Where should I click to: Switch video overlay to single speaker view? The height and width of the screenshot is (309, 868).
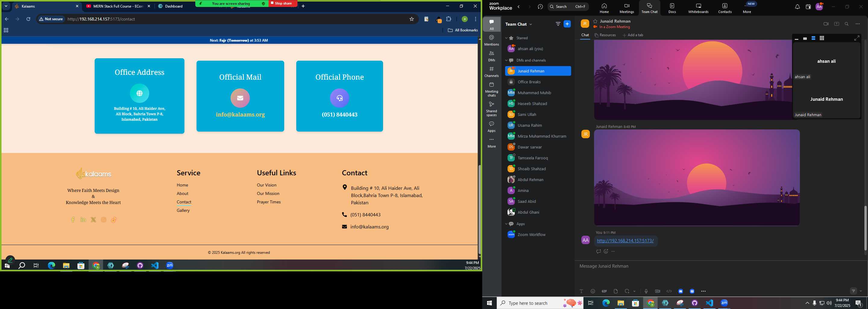(x=805, y=38)
